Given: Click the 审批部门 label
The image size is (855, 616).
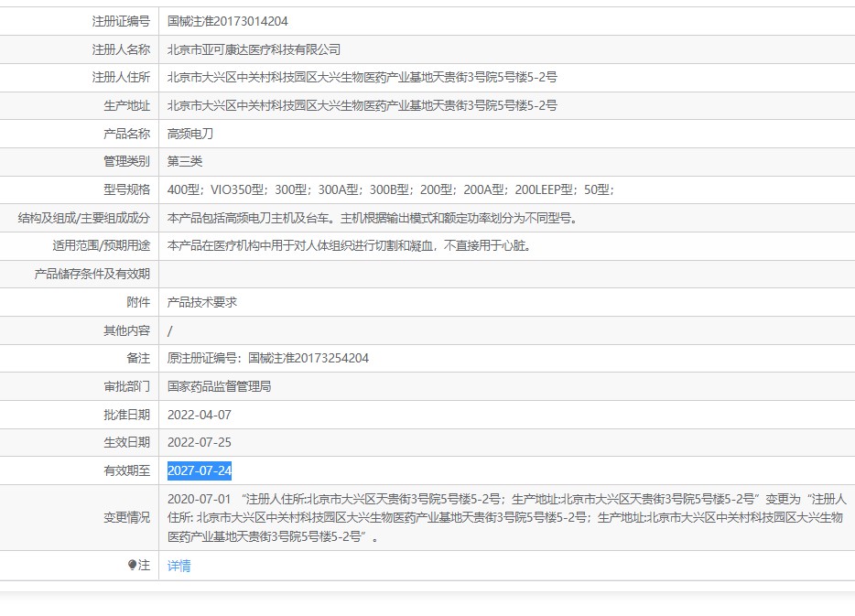Looking at the screenshot, I should (127, 386).
